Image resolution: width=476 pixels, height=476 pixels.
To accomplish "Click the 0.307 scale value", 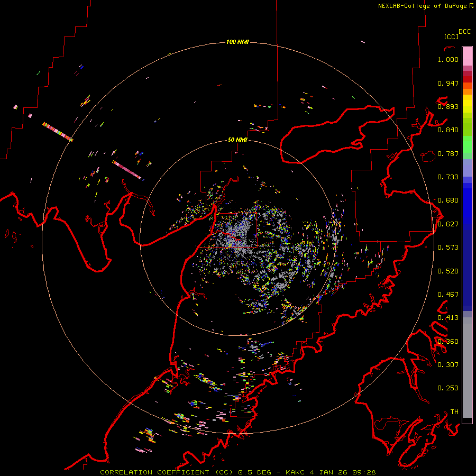I will pyautogui.click(x=448, y=365).
